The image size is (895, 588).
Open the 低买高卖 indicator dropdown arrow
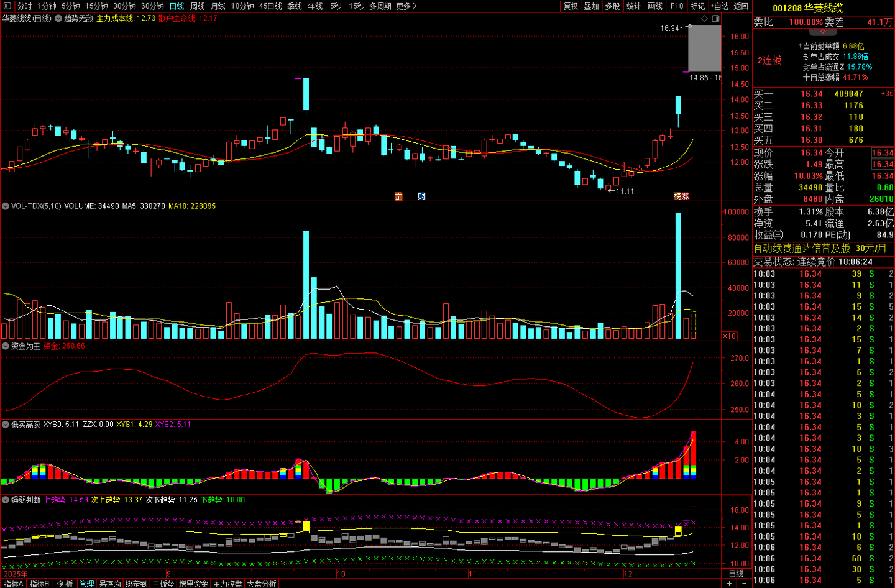click(x=6, y=425)
